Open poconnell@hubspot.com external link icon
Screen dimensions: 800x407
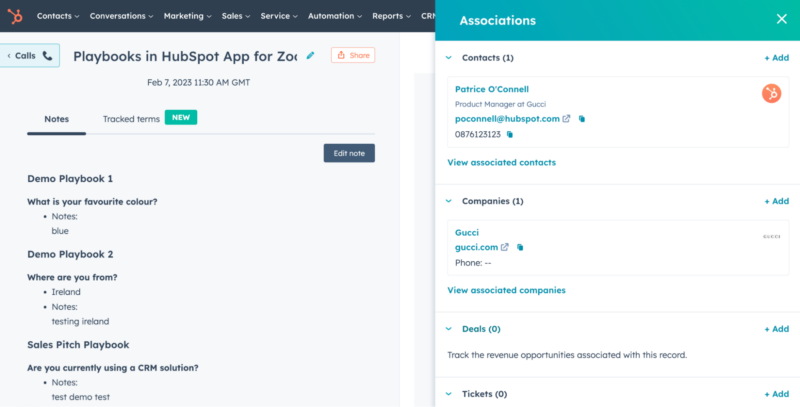coord(566,118)
